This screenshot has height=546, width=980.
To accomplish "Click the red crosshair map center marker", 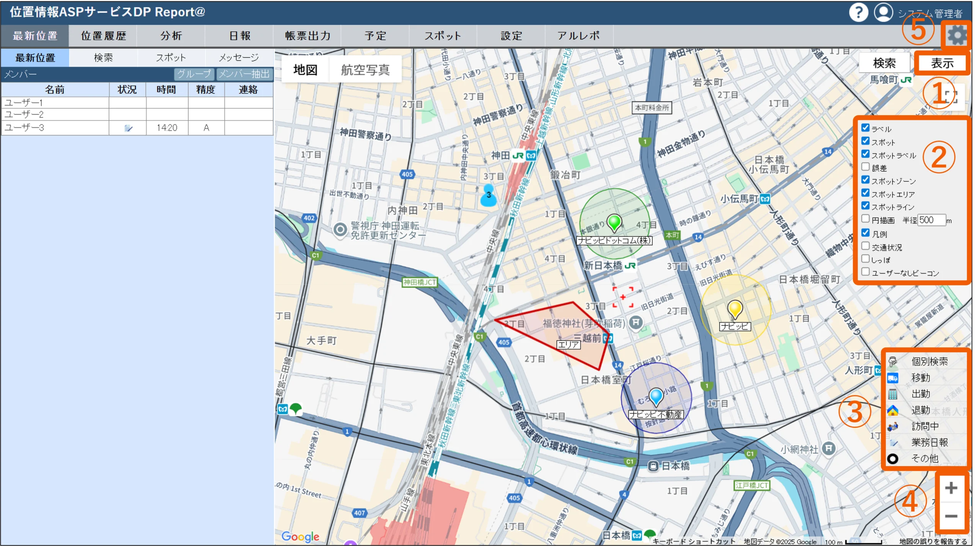I will [x=622, y=297].
